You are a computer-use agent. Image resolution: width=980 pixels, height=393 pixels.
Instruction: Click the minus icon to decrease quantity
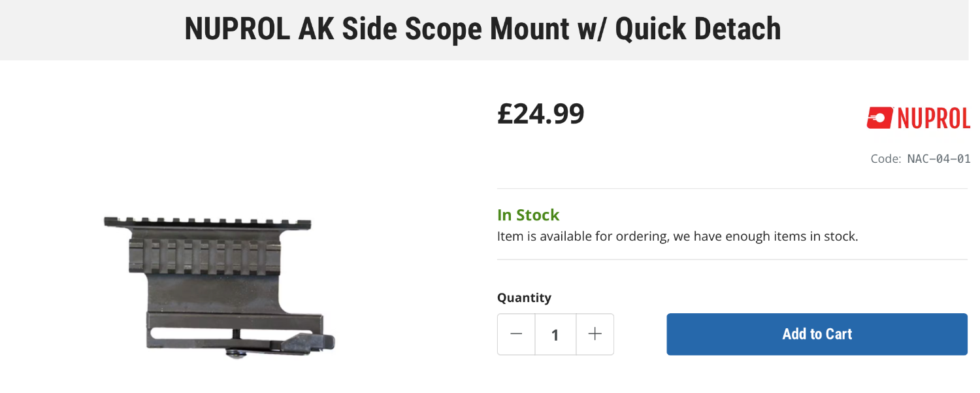(x=516, y=334)
